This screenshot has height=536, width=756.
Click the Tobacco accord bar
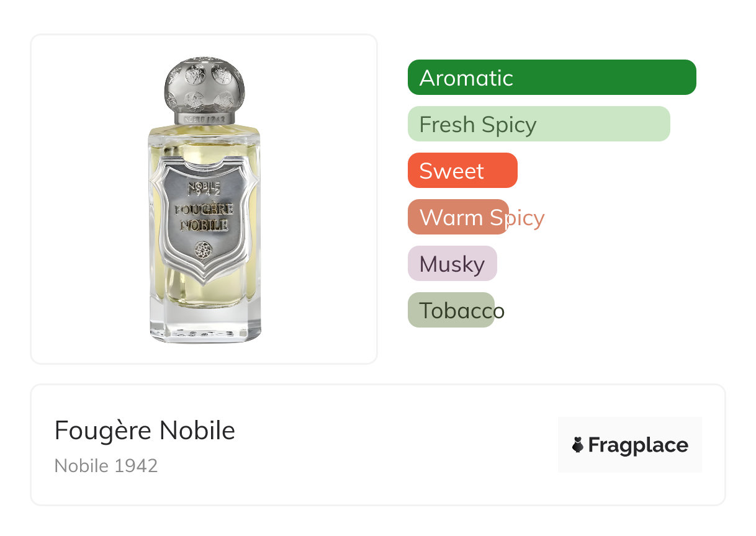point(451,310)
